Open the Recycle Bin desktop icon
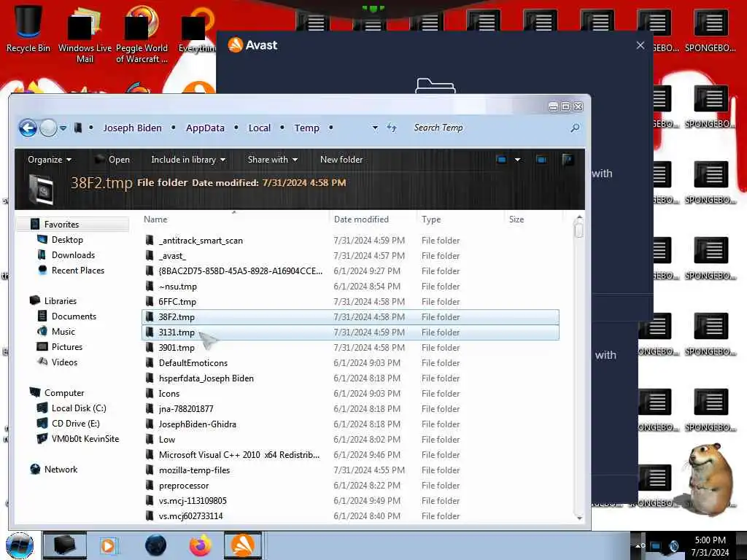This screenshot has width=747, height=560. (28, 28)
